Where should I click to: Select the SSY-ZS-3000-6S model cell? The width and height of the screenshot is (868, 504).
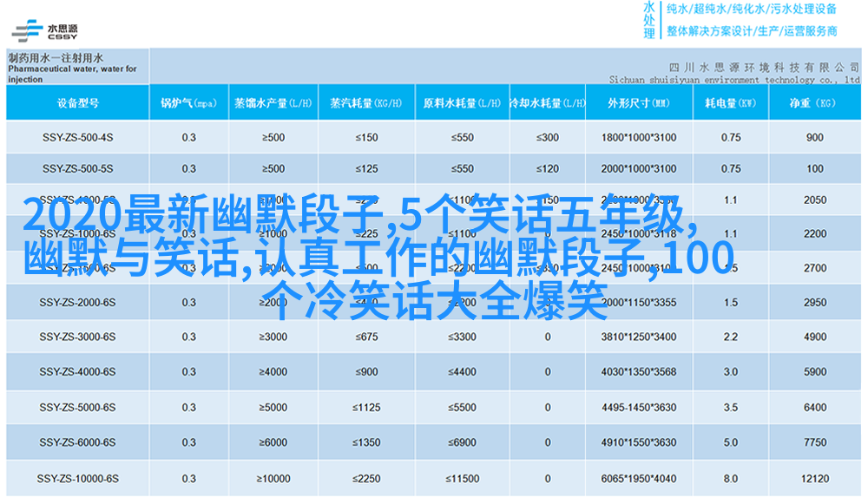point(78,337)
